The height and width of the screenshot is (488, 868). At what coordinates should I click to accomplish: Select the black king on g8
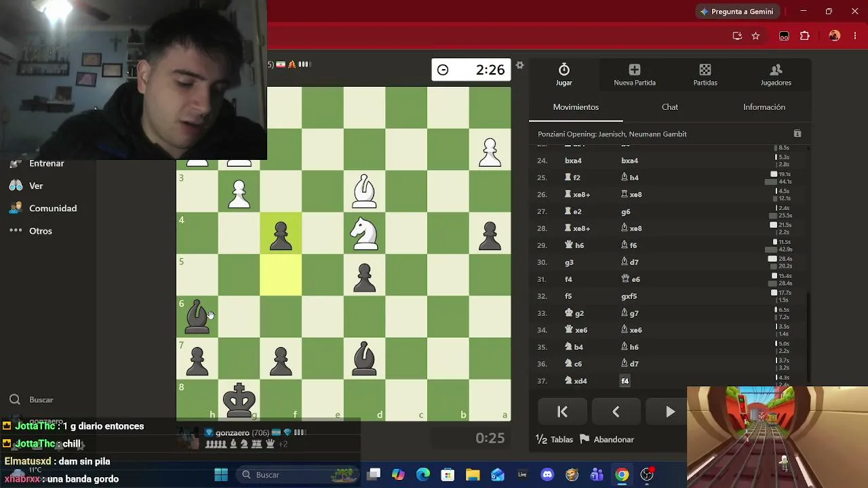[x=239, y=400]
